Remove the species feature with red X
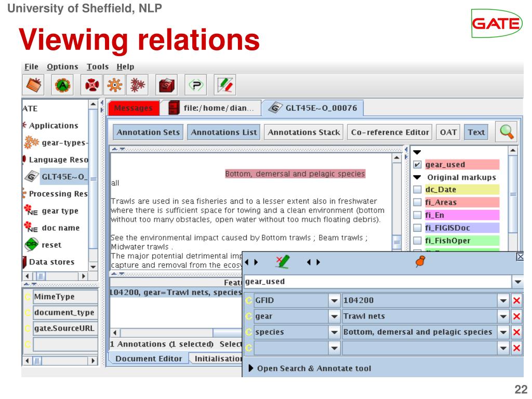The image size is (532, 399). [516, 332]
